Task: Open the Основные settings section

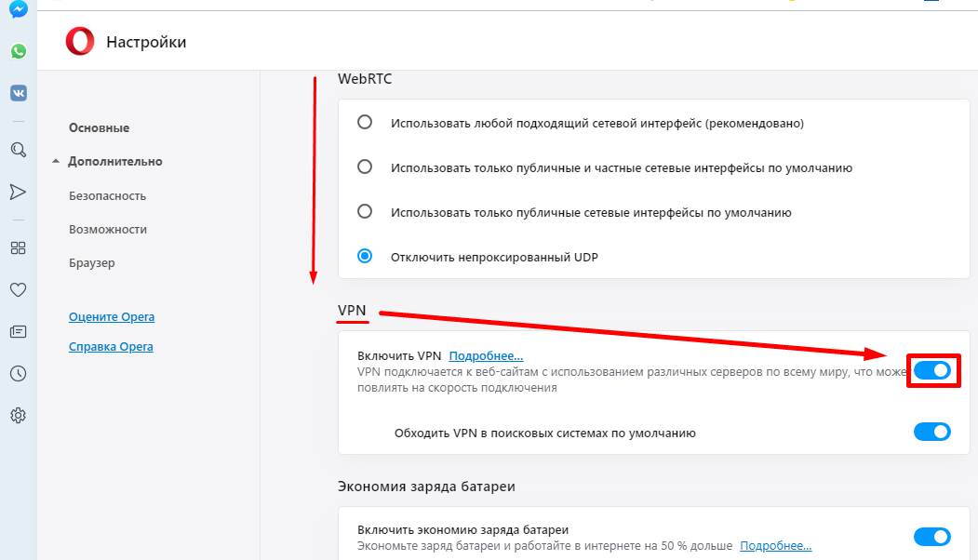Action: pos(100,127)
